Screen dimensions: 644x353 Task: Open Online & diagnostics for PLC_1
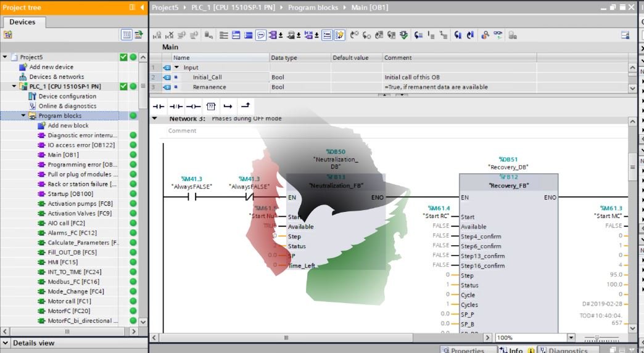coord(67,106)
